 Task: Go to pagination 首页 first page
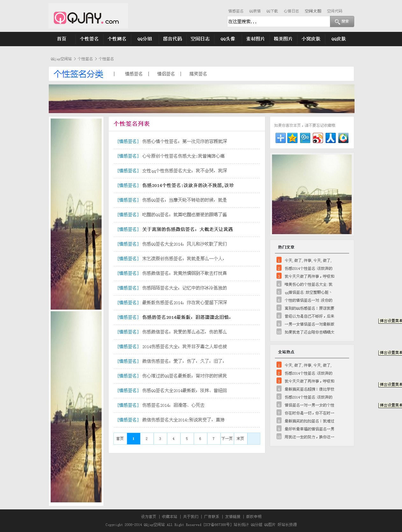point(120,439)
